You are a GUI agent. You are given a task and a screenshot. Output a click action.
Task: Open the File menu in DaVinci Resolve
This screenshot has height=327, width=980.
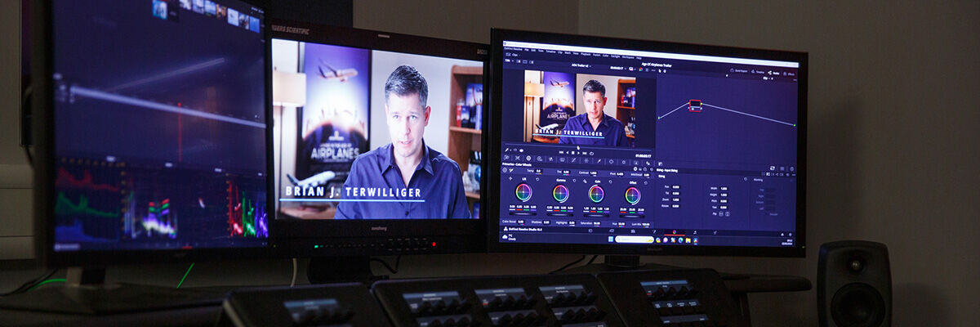527,50
